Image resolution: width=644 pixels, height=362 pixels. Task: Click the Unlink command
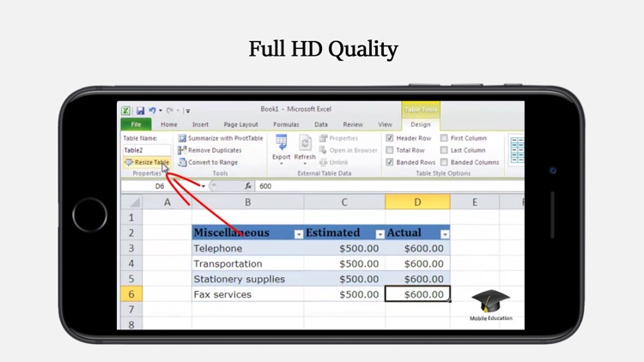pos(333,162)
